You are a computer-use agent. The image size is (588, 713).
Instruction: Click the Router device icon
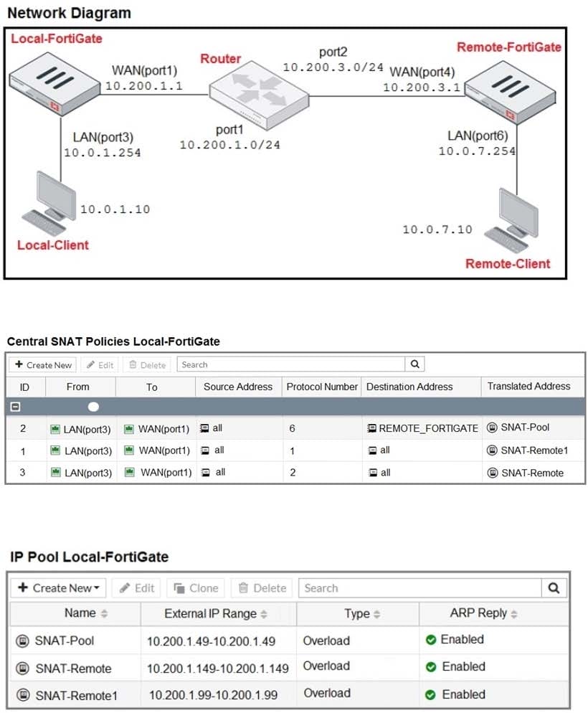coord(259,95)
